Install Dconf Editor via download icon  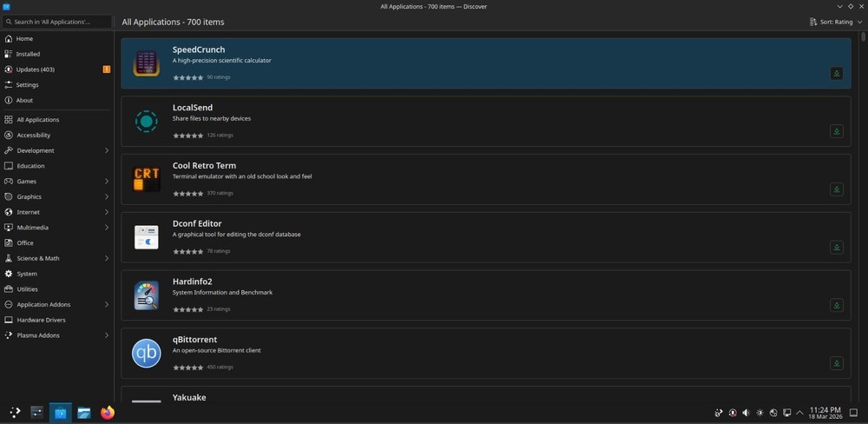pyautogui.click(x=837, y=248)
